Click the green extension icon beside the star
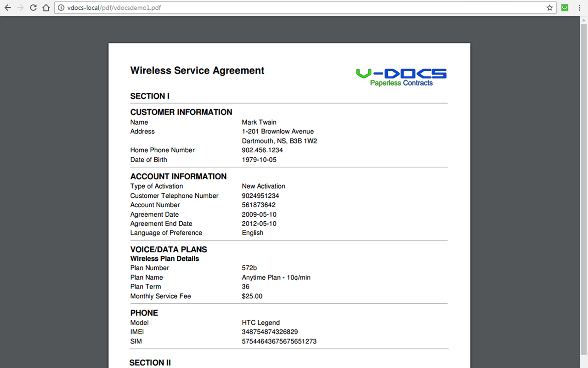This screenshot has height=368, width=588. click(x=565, y=7)
